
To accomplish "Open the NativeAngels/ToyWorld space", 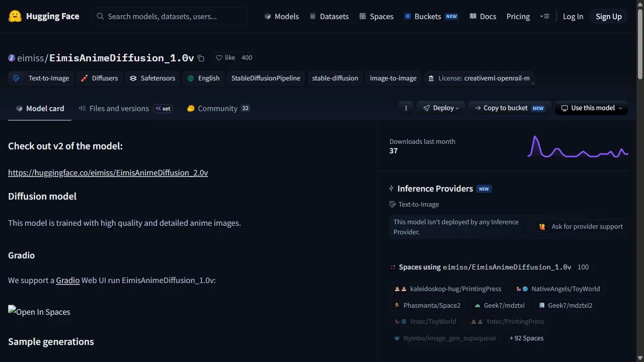I will pos(558,289).
